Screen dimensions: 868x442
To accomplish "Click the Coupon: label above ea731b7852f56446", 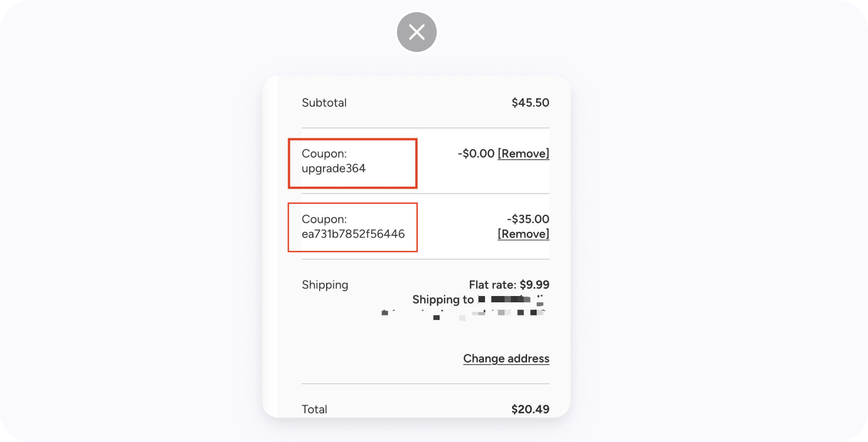I will (324, 219).
